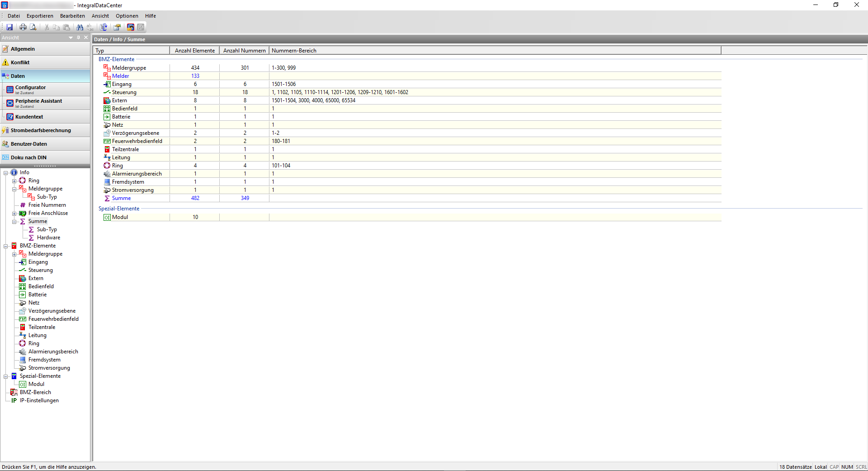Select the Steuerung tree item
This screenshot has width=868, height=471.
point(40,270)
